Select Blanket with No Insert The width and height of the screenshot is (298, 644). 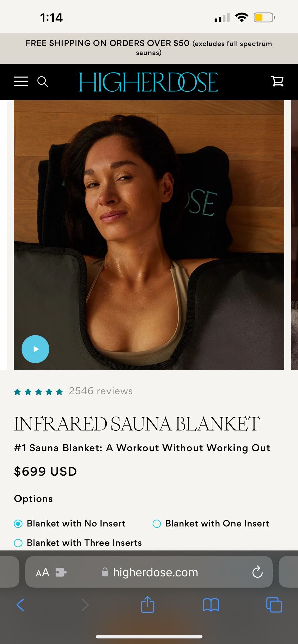coord(70,523)
